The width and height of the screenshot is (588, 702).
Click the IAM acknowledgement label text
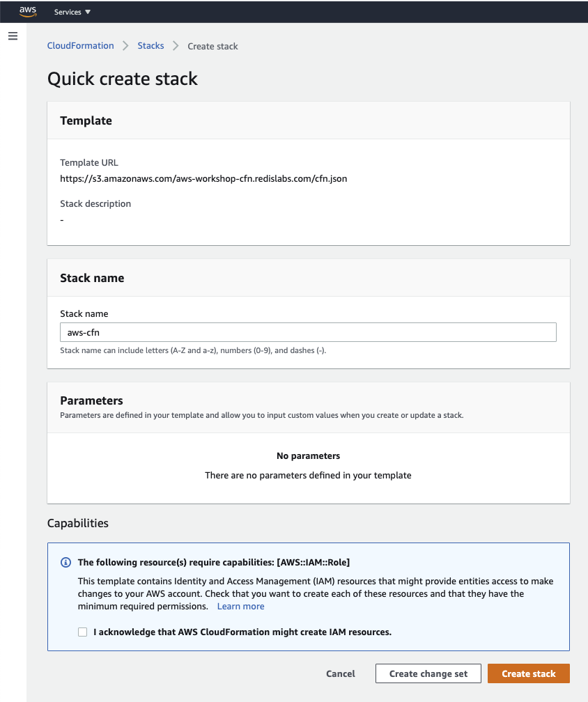(242, 632)
